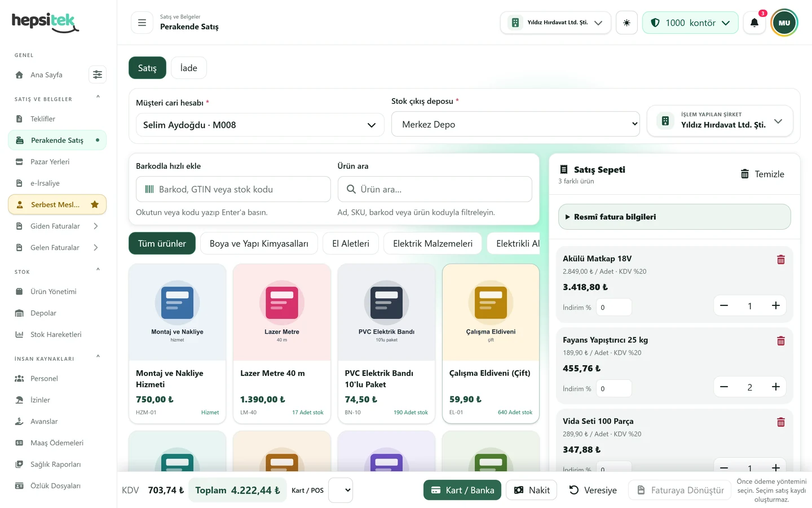Unfavorite Serbest Meslek star icon
The width and height of the screenshot is (812, 508).
coord(95,204)
